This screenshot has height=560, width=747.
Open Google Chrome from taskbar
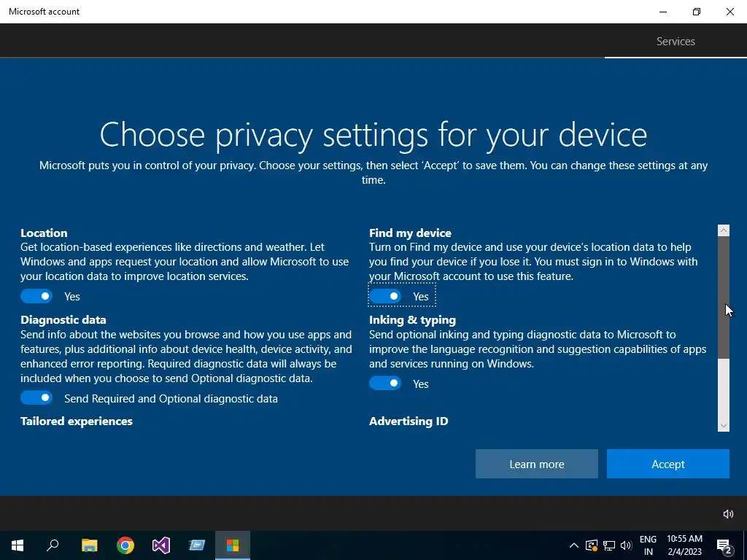tap(125, 545)
